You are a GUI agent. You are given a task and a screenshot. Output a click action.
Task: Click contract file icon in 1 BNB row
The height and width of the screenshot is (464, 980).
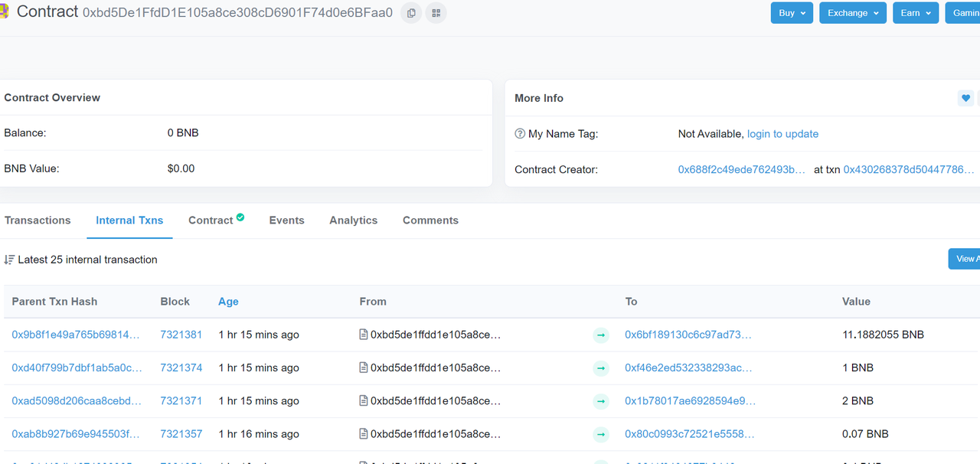[364, 368]
